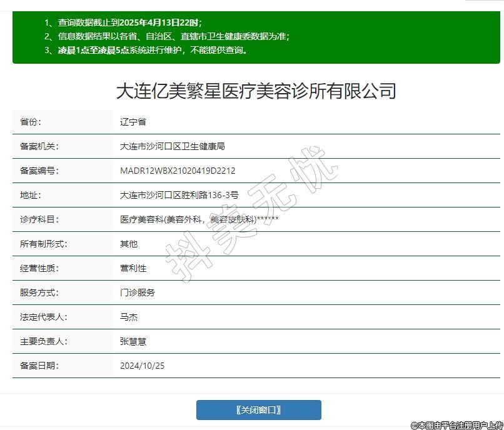Click the 经营性质 value 营利性

(x=133, y=268)
